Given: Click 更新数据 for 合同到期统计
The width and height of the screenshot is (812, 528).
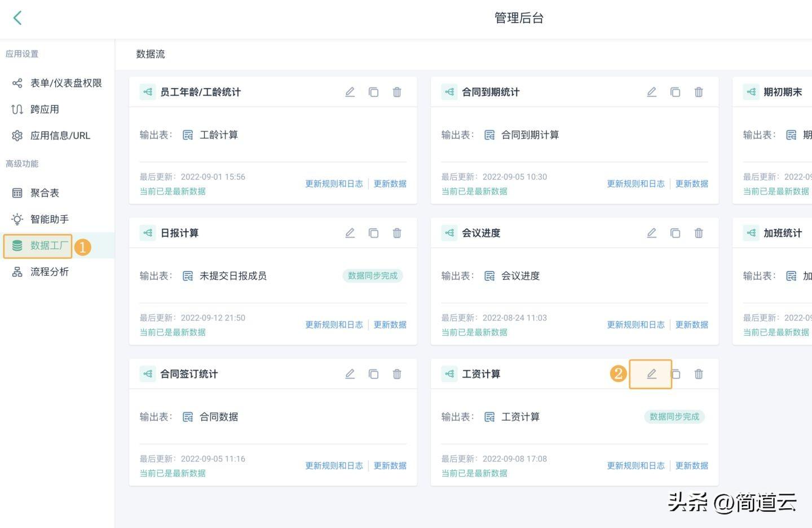Looking at the screenshot, I should (x=692, y=184).
